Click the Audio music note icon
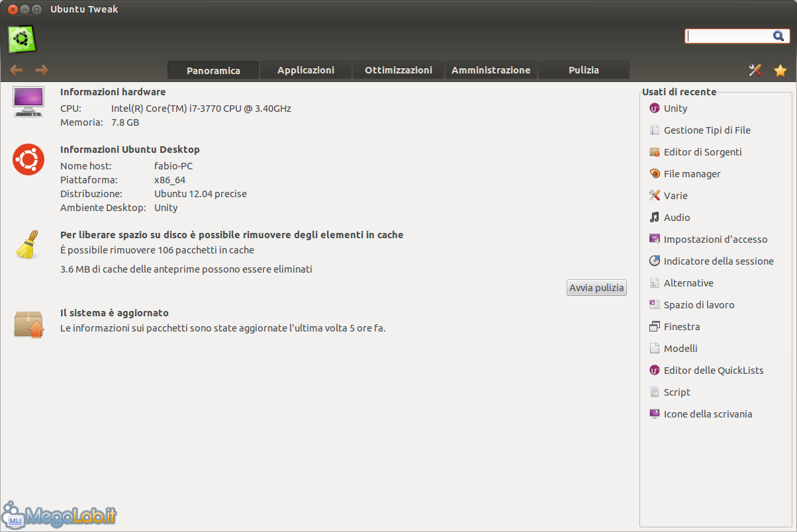The width and height of the screenshot is (797, 532). 655,218
